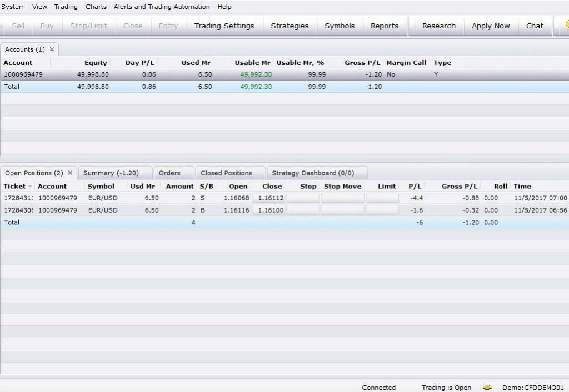Open the Chat button
This screenshot has height=392, width=569.
click(x=535, y=26)
